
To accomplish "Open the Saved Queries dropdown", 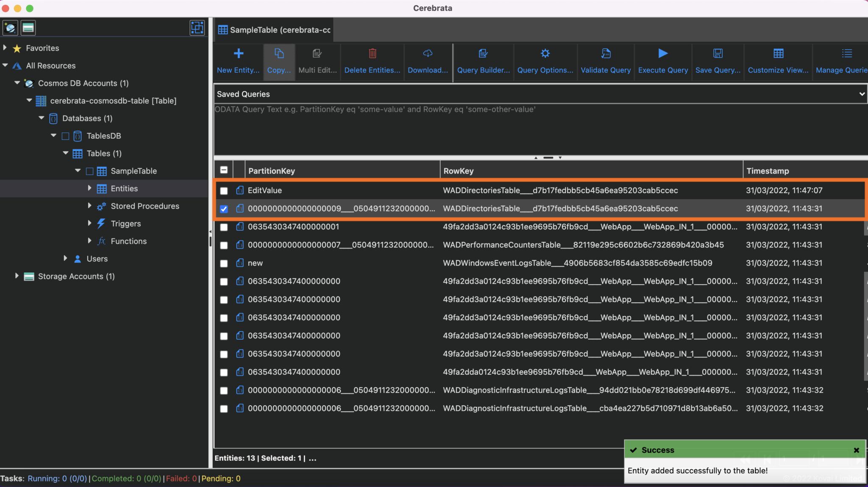I will (540, 94).
